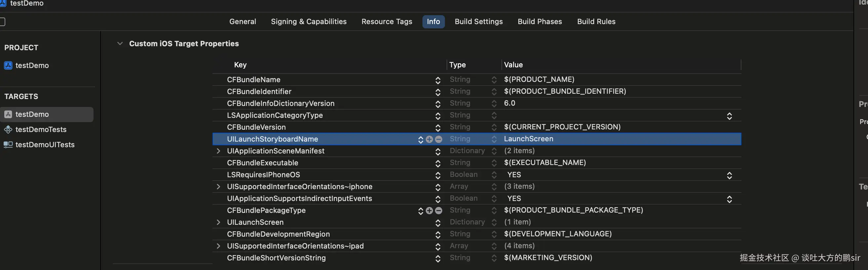Open the key stepper for CFBundleName
This screenshot has width=868, height=270.
[x=438, y=80]
